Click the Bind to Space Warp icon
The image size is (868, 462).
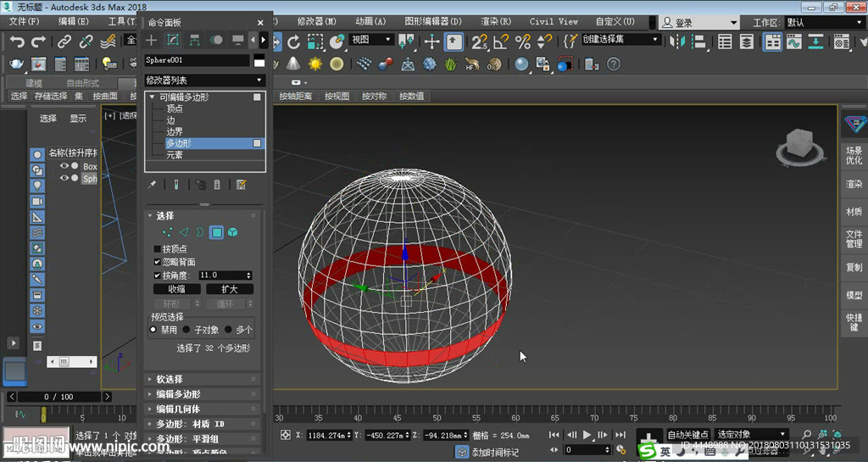click(x=108, y=42)
